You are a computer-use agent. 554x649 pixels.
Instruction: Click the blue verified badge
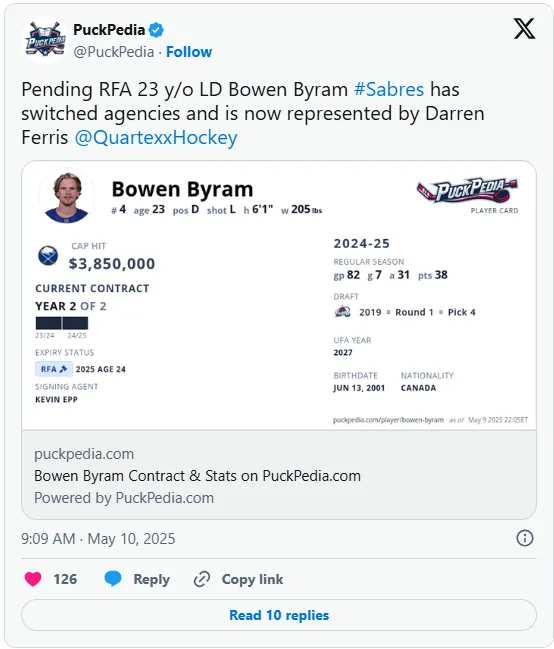[x=157, y=30]
